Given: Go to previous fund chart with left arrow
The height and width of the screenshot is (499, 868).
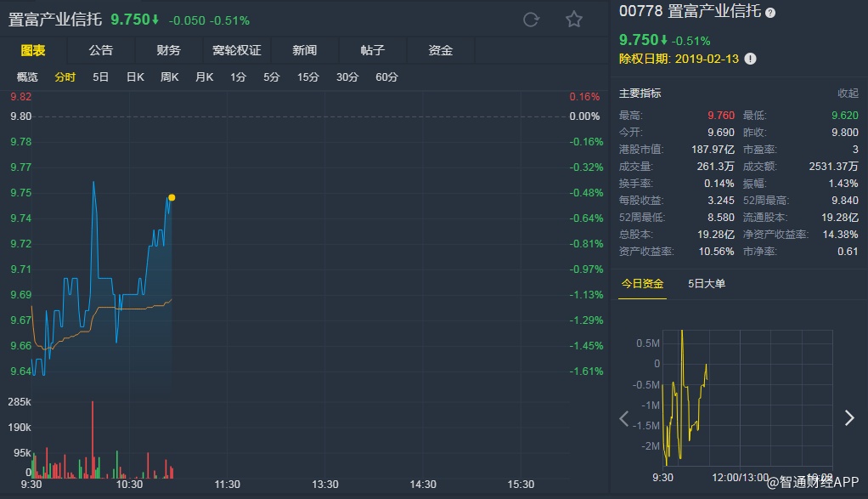Looking at the screenshot, I should pyautogui.click(x=624, y=417).
